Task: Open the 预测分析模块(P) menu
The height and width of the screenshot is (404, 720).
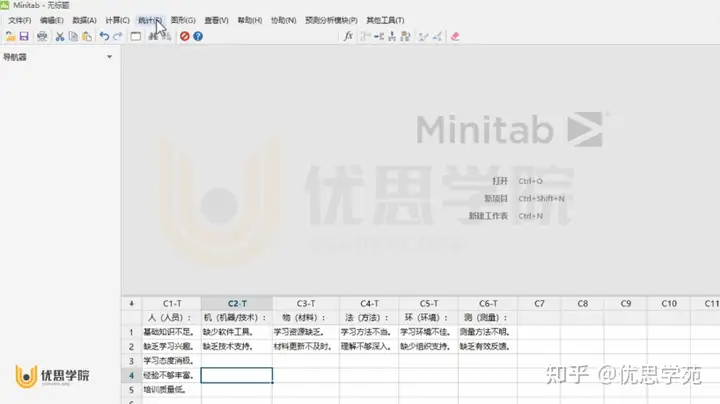Action: [x=331, y=20]
